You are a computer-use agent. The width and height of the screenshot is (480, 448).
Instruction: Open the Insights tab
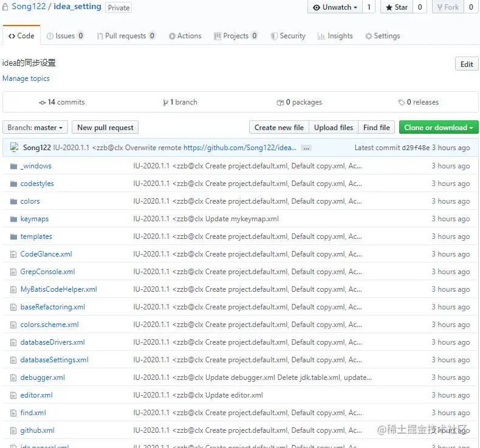point(335,36)
